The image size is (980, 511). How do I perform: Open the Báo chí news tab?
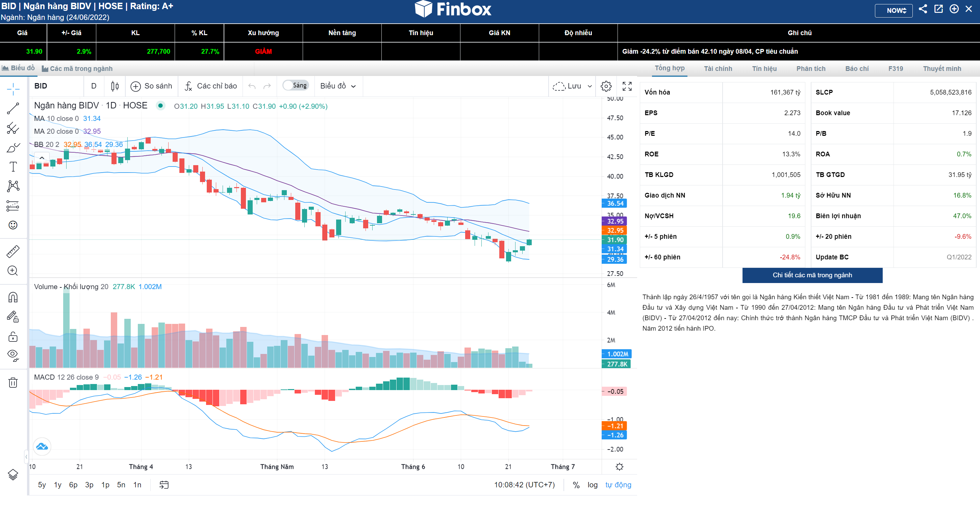click(x=857, y=69)
